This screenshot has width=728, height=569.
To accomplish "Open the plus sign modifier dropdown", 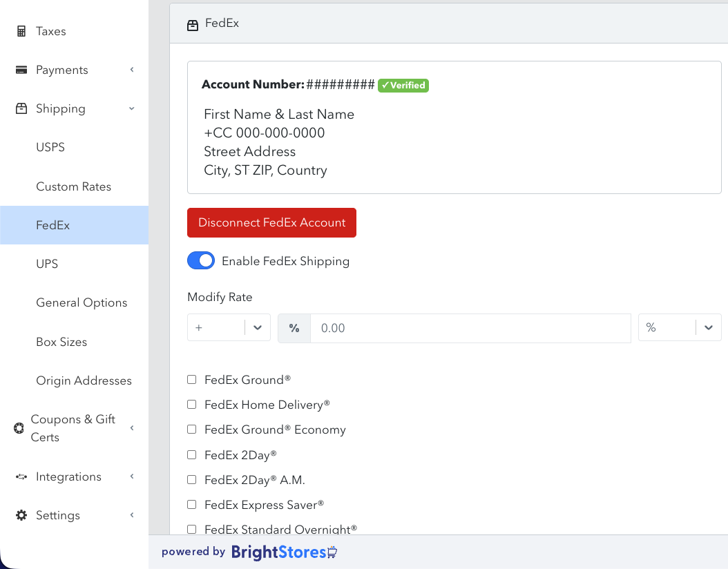I will (229, 328).
